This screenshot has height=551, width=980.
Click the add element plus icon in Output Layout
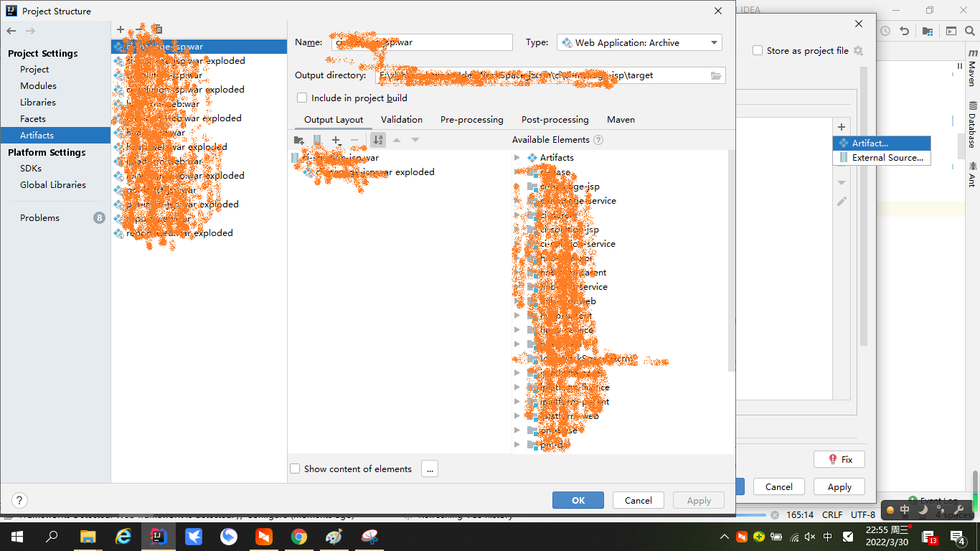pos(336,140)
